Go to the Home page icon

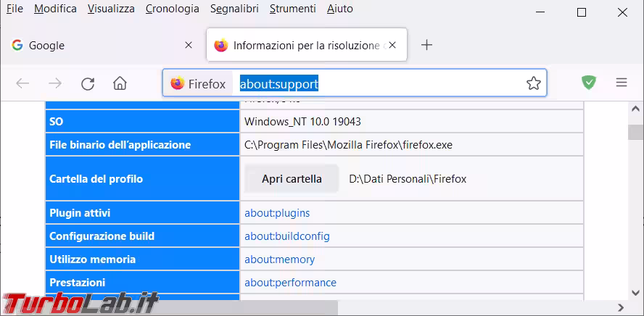(120, 83)
